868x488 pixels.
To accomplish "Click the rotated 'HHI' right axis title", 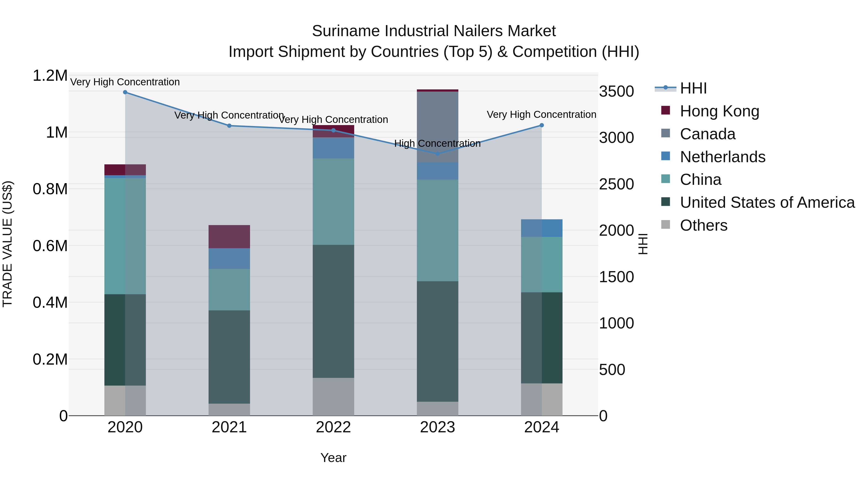I will tap(643, 244).
